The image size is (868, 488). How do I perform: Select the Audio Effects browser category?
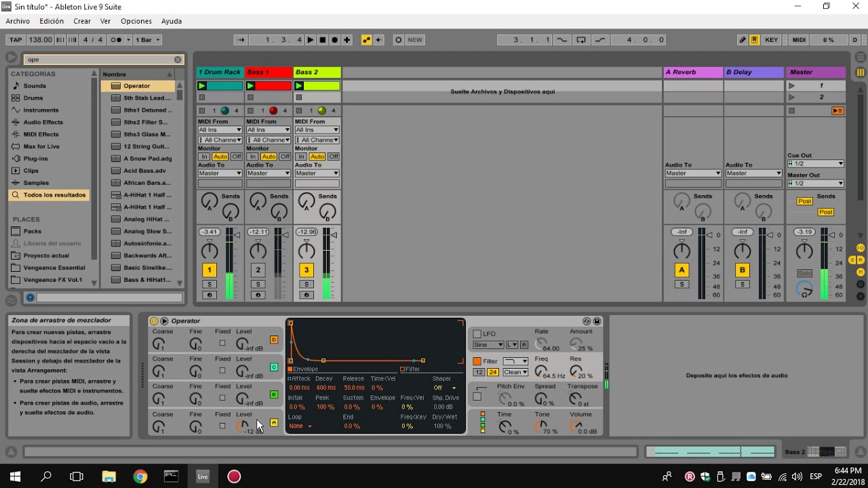tap(43, 123)
